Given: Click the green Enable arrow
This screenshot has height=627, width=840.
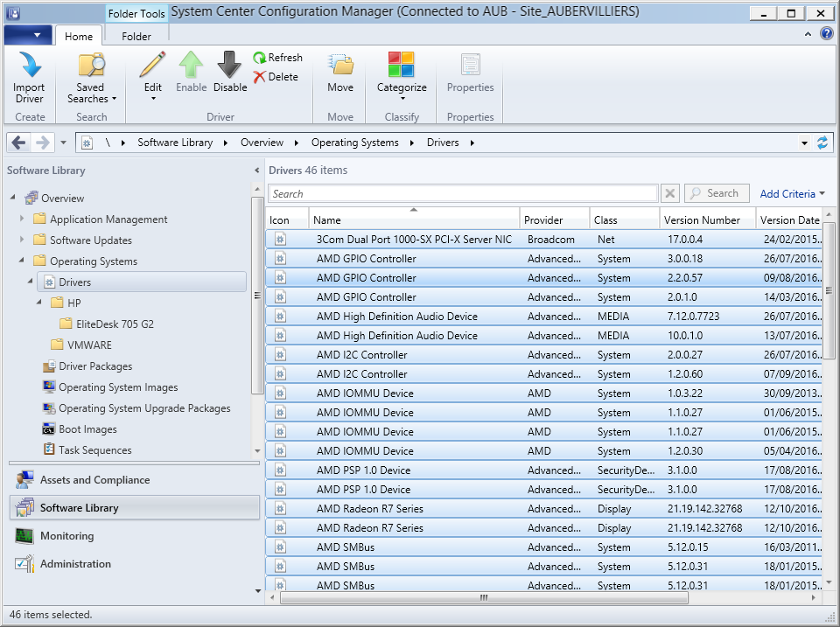Looking at the screenshot, I should tap(192, 65).
